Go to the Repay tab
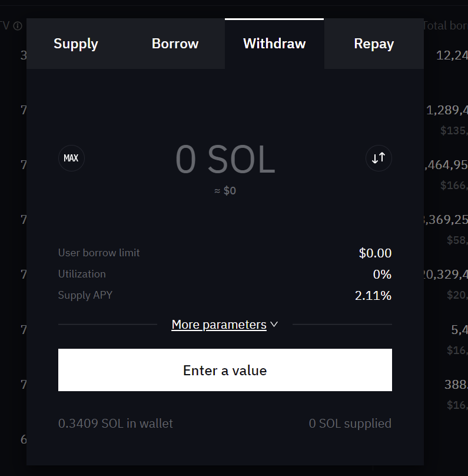The width and height of the screenshot is (468, 476). coord(374,44)
